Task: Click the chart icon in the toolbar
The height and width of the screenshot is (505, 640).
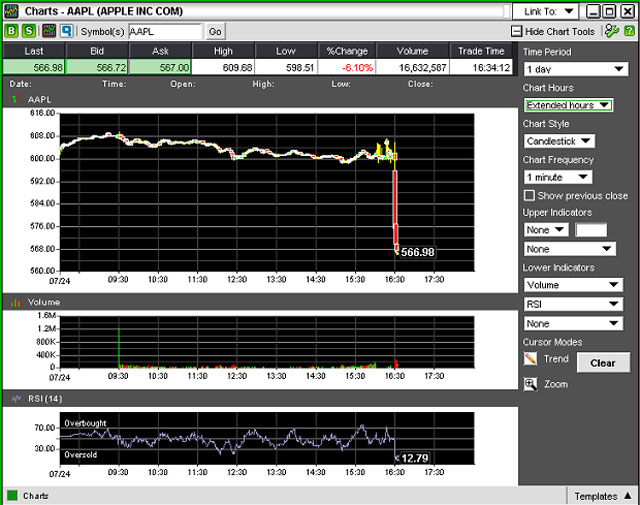Action: point(48,31)
